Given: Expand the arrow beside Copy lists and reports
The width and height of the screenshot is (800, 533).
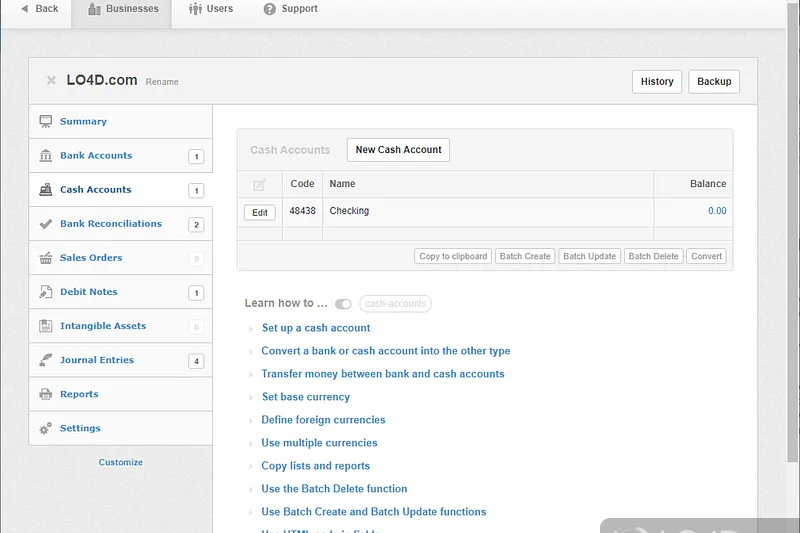Looking at the screenshot, I should pyautogui.click(x=251, y=466).
